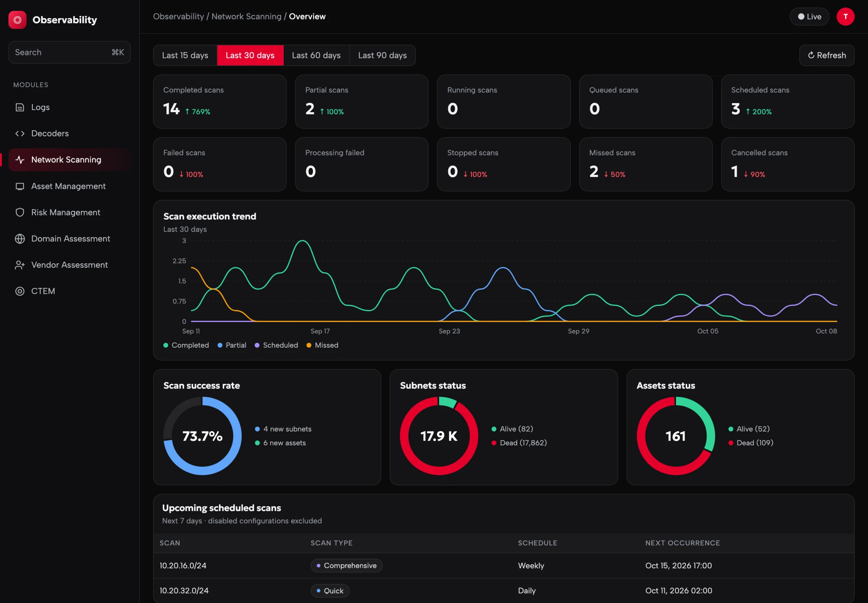Viewport: 868px width, 603px height.
Task: Open the Missed scans card
Action: pos(646,164)
